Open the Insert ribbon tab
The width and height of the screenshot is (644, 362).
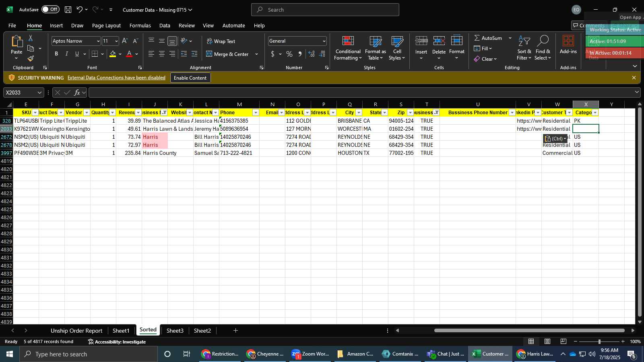[56, 25]
